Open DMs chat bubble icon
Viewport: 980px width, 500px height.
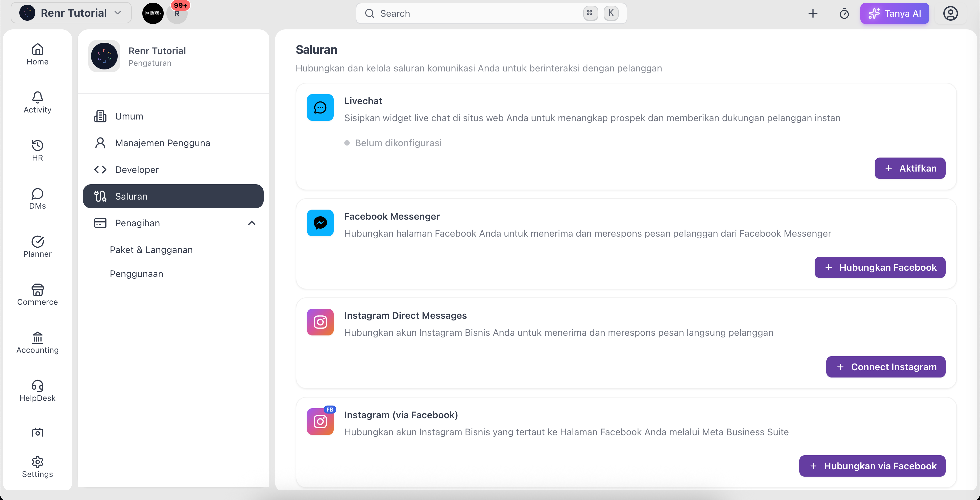(37, 194)
